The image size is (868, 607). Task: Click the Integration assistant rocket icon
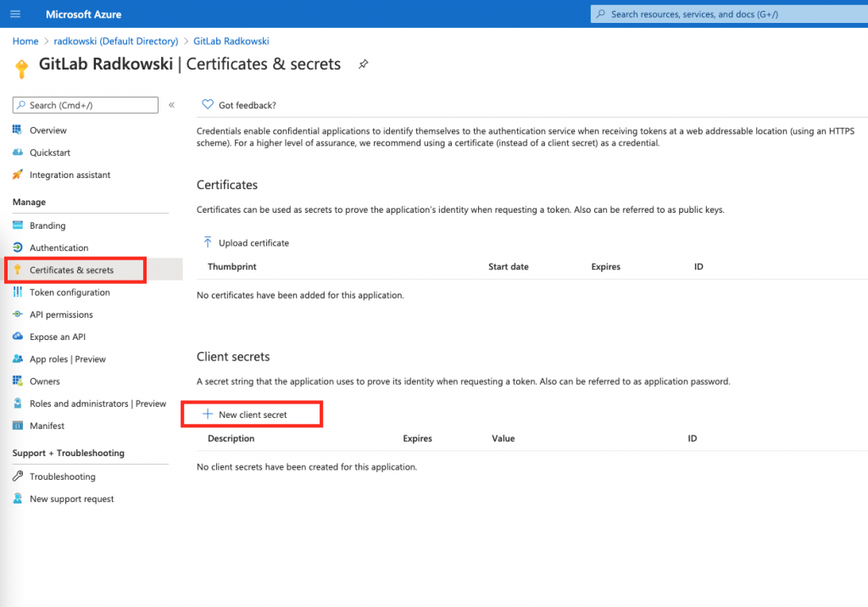(x=18, y=175)
